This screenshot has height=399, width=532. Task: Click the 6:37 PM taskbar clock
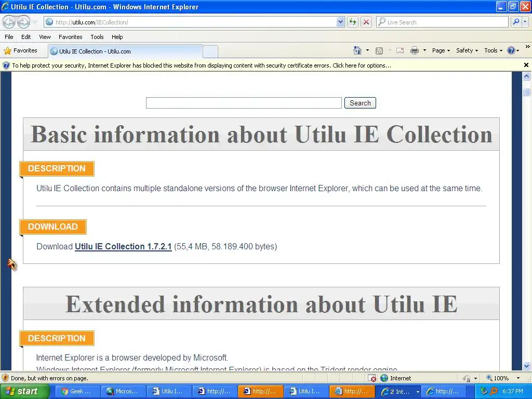(x=513, y=391)
